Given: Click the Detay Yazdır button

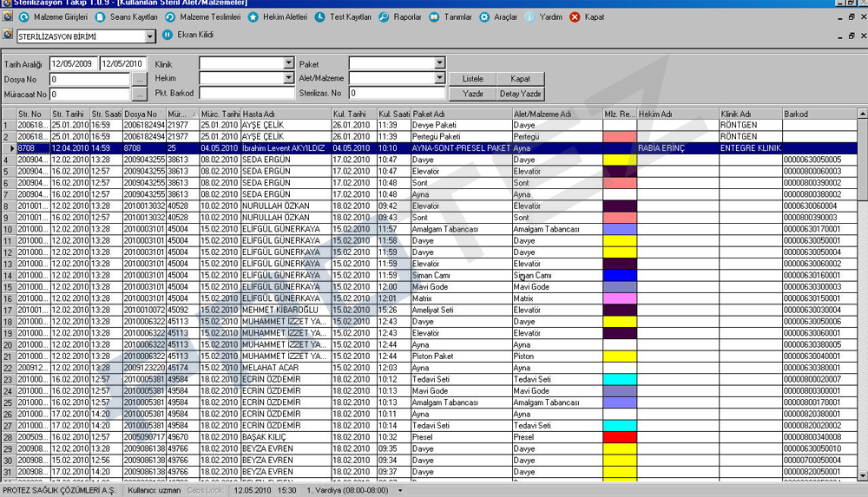Looking at the screenshot, I should [x=520, y=94].
